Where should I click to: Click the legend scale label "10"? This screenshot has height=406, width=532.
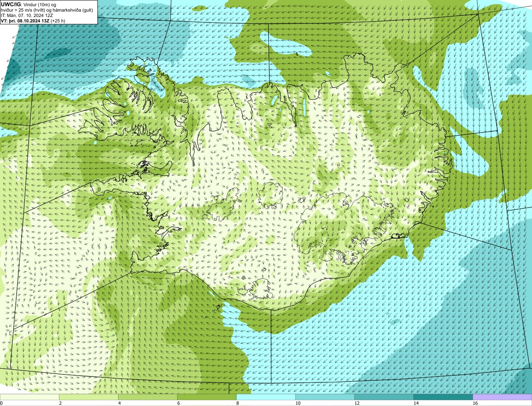(x=298, y=403)
